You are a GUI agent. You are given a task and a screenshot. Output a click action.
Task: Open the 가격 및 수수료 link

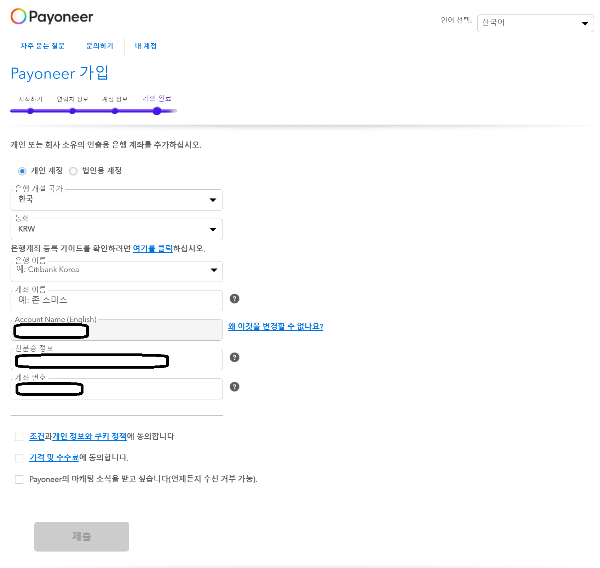[54, 457]
